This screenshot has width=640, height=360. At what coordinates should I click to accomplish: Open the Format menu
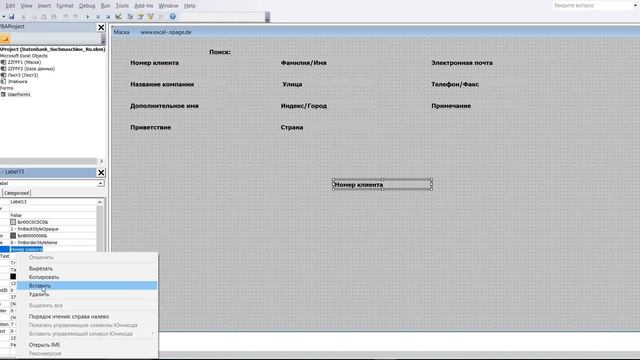click(x=65, y=6)
